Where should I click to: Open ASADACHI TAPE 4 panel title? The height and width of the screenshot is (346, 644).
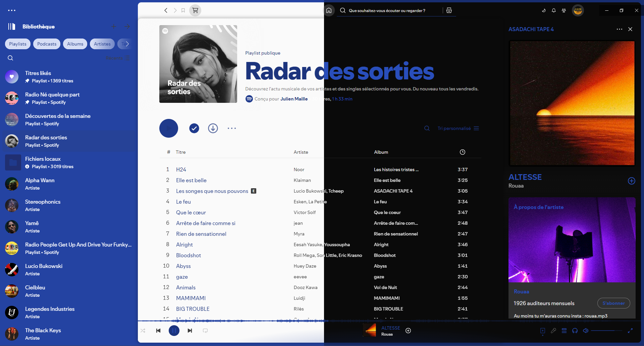531,29
